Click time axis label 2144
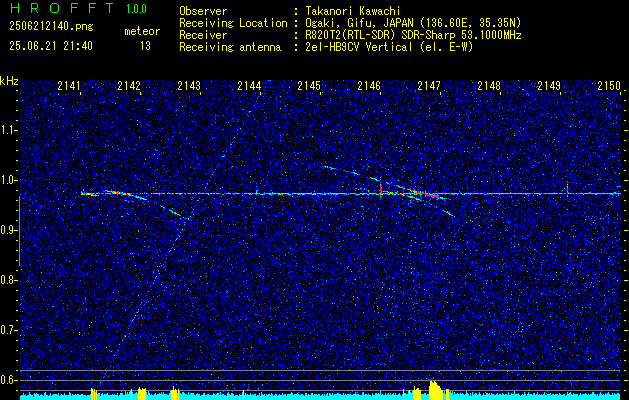This screenshot has height=400, width=629. pyautogui.click(x=249, y=86)
